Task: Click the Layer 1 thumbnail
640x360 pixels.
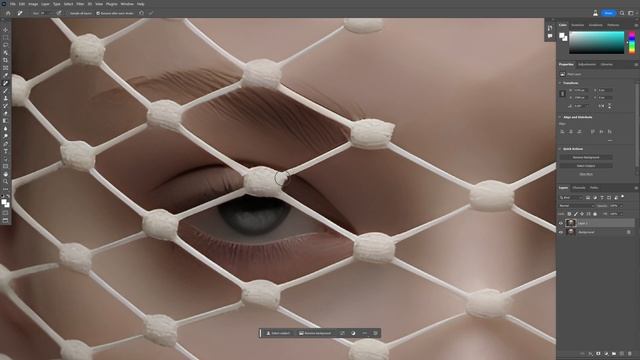Action: [x=571, y=223]
